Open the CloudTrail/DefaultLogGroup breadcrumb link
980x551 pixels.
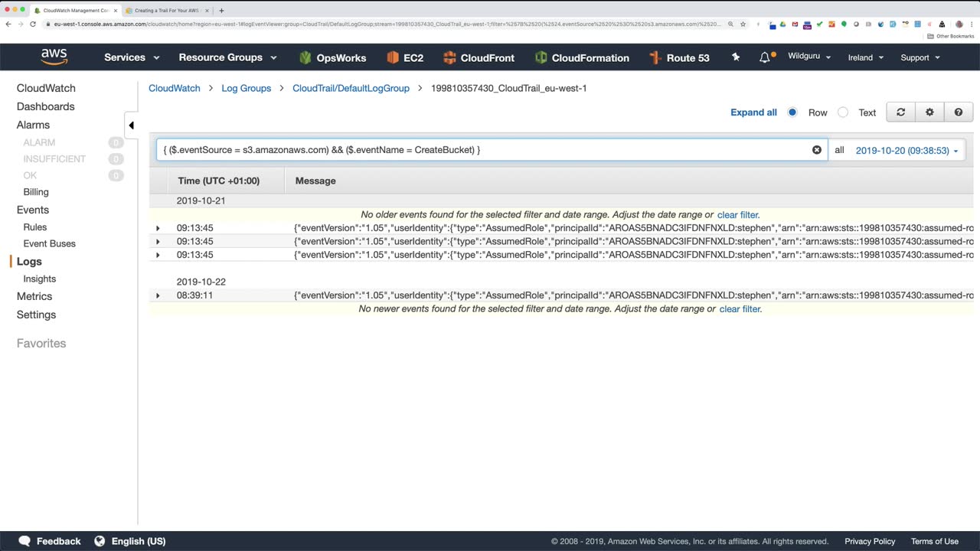pos(351,88)
